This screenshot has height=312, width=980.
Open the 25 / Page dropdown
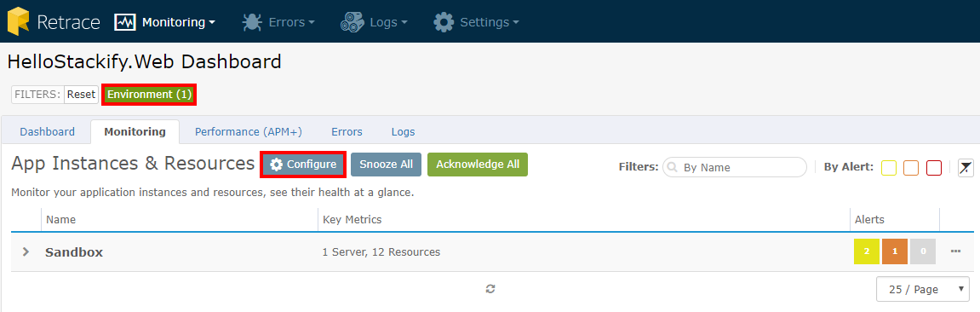coord(923,290)
